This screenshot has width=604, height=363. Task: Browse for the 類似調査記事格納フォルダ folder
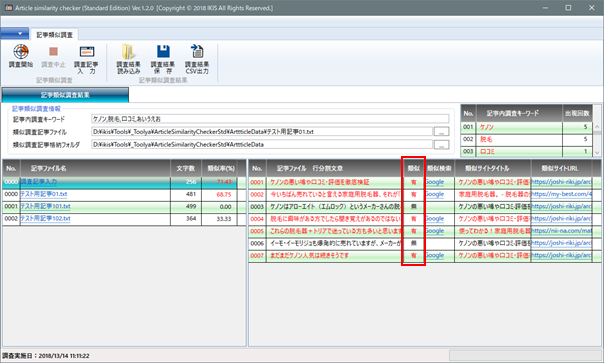pos(441,145)
